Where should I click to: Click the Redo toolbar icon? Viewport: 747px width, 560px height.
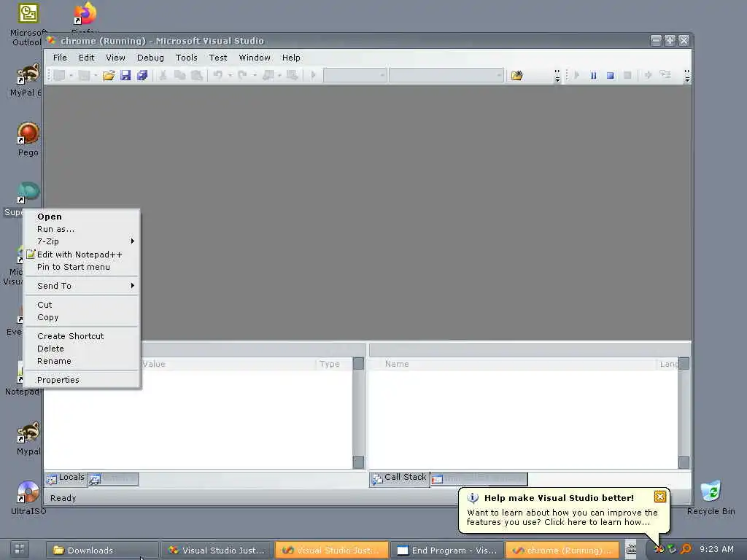(x=242, y=75)
